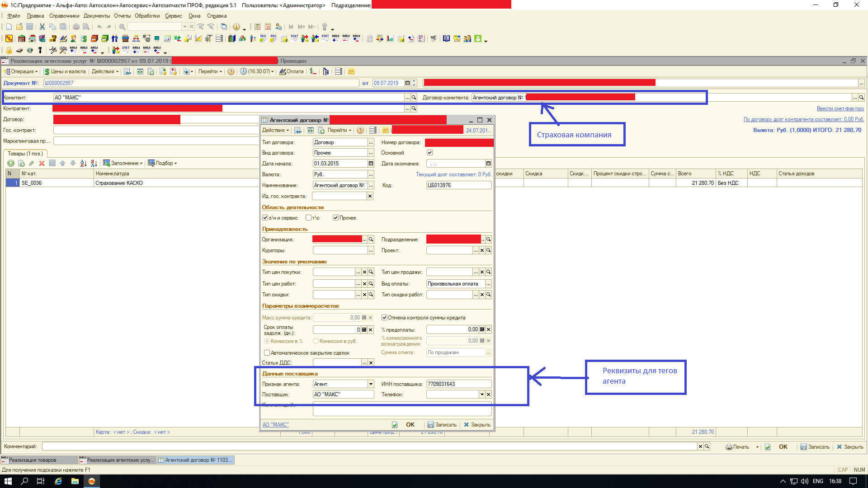Image resolution: width=868 pixels, height=488 pixels.
Task: Click the help question icon in document toolbar
Action: point(231,71)
